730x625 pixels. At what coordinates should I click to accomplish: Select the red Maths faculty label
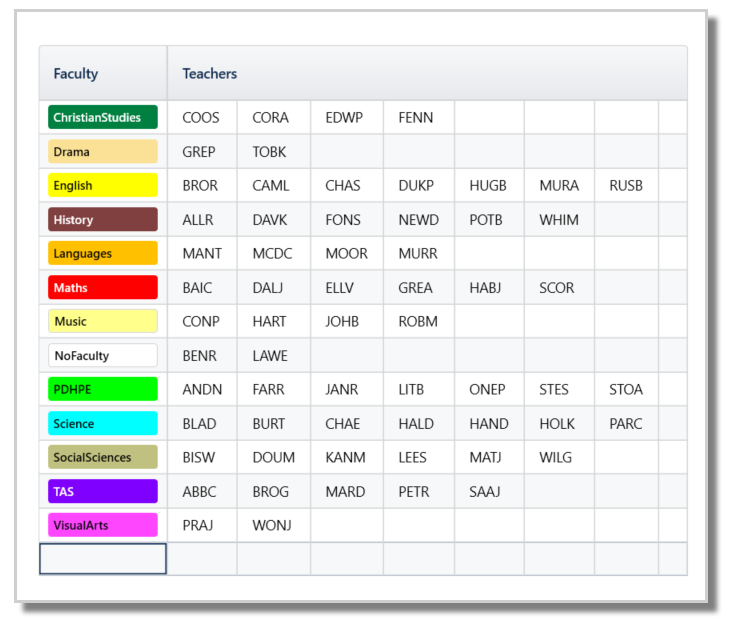pos(103,287)
